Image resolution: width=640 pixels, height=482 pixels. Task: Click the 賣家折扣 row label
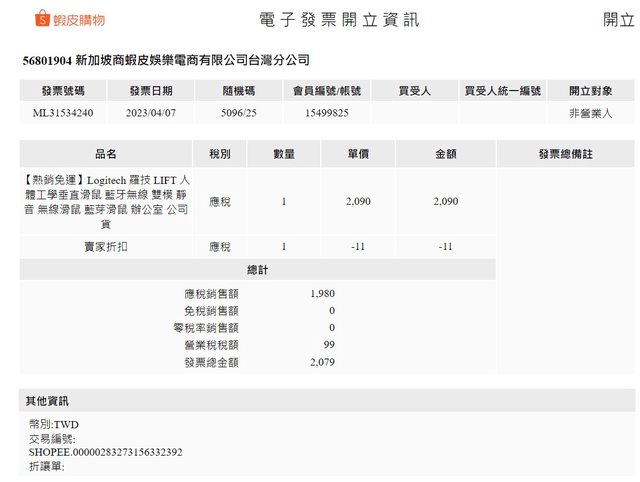pos(106,246)
